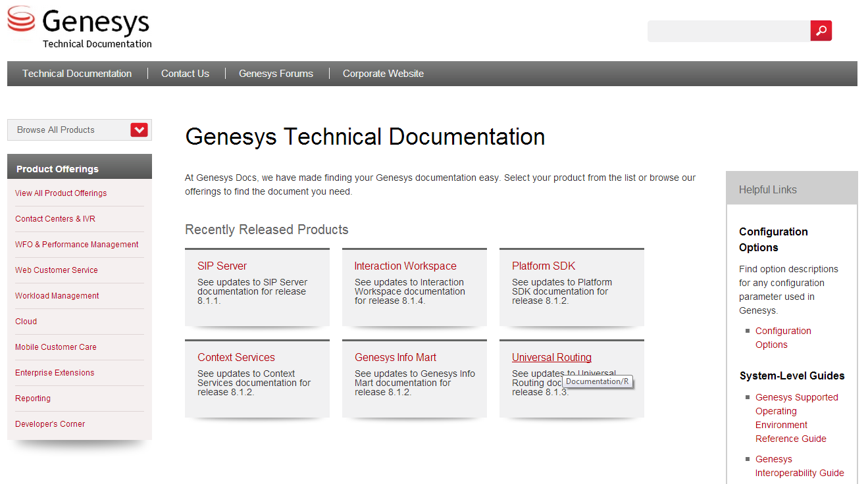The width and height of the screenshot is (868, 484).
Task: Choose WFO & Performance Management
Action: (x=76, y=245)
